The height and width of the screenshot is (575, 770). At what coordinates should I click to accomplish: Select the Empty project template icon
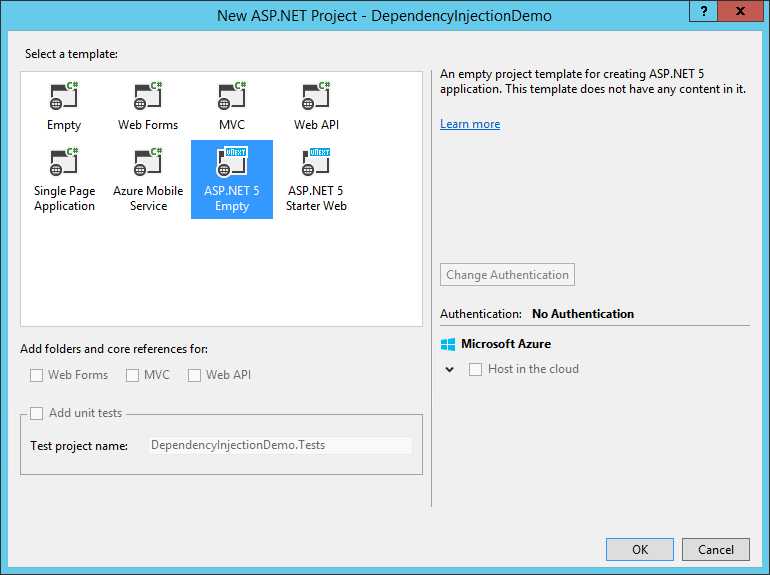[x=64, y=96]
